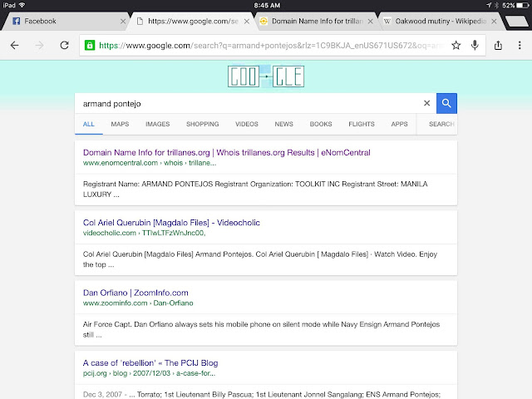Click the Videocholic 'Watch Video. Enjoy' snippet
Image resolution: width=532 pixels, height=399 pixels.
click(x=260, y=259)
